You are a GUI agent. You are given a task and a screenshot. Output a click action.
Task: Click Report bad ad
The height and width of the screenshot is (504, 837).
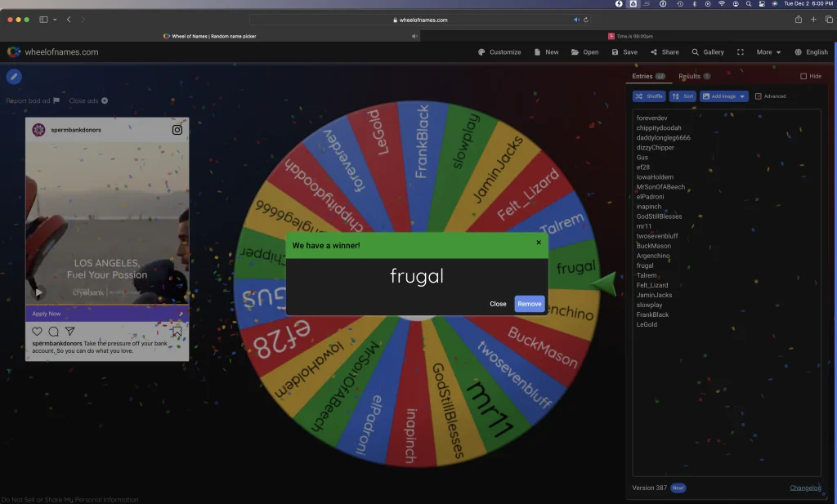click(33, 100)
